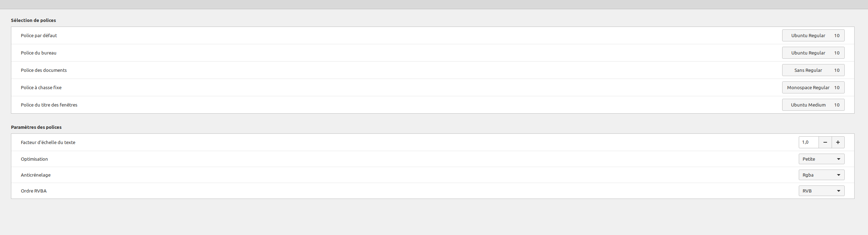The image size is (868, 235).
Task: Open font chooser for Police du bureau
Action: point(813,53)
